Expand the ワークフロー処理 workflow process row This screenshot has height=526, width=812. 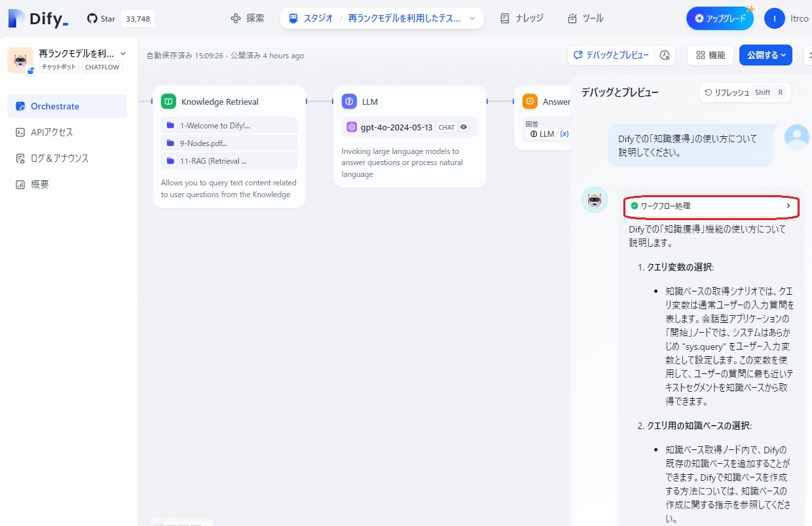coord(711,206)
